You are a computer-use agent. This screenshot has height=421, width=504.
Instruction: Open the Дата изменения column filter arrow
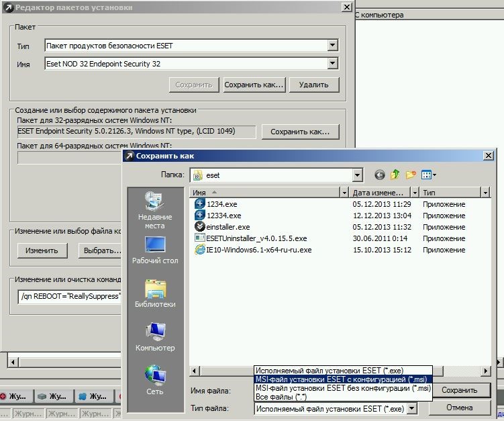[415, 193]
